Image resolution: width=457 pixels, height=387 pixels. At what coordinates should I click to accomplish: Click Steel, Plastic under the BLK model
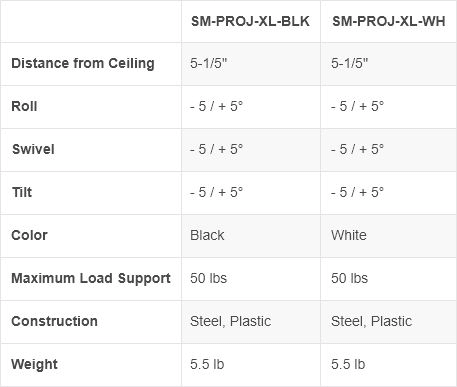click(x=230, y=321)
